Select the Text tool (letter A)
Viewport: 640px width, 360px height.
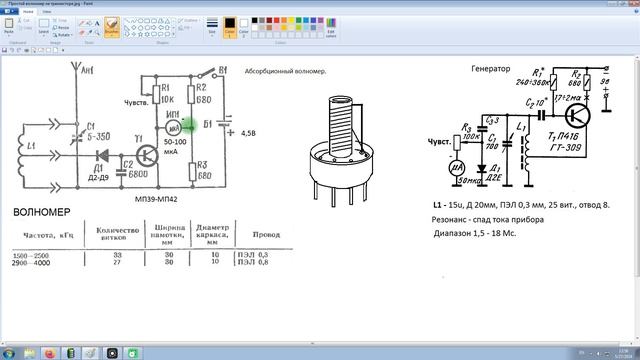(x=97, y=23)
